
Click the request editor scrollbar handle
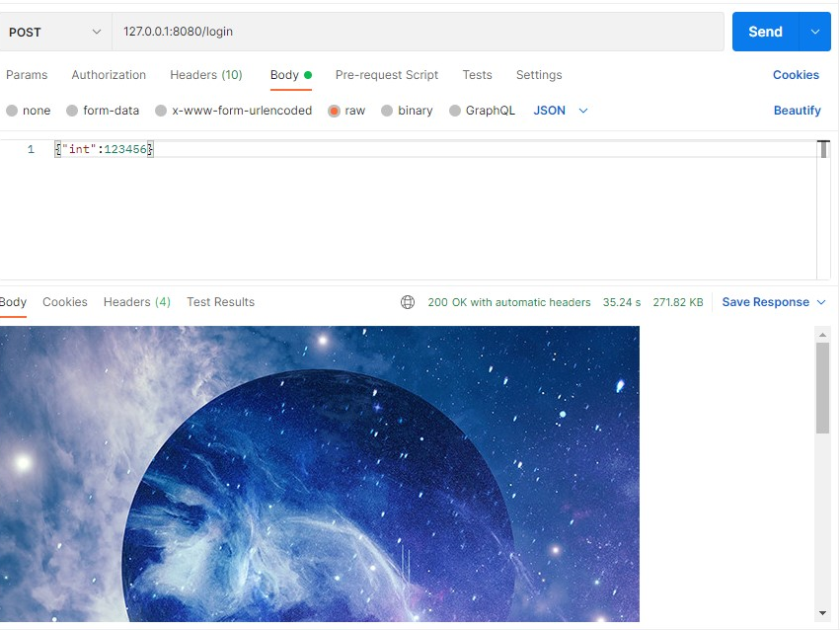tap(823, 149)
